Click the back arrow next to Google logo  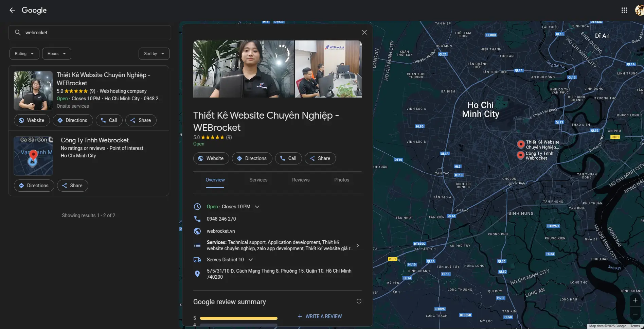coord(12,10)
